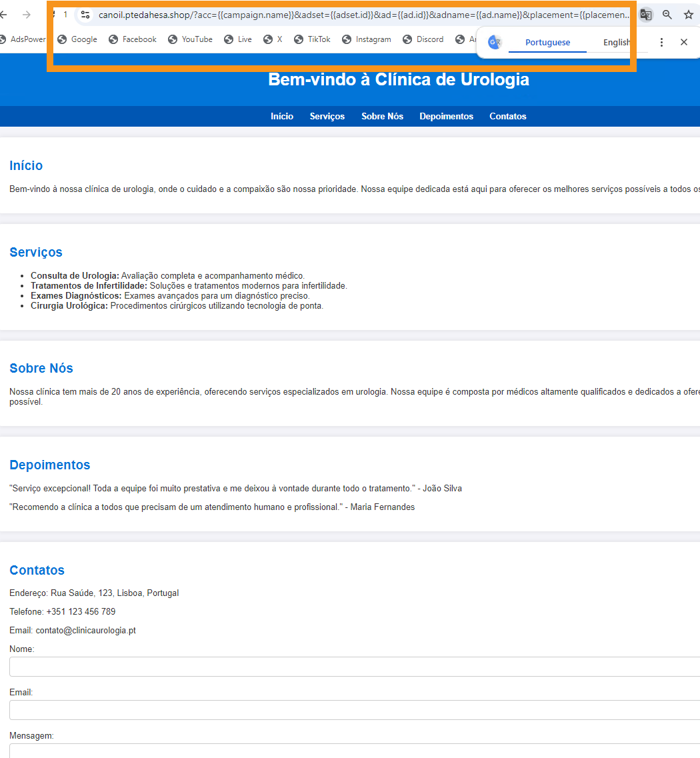Click the Telefone +351 123 456 789 line

63,612
